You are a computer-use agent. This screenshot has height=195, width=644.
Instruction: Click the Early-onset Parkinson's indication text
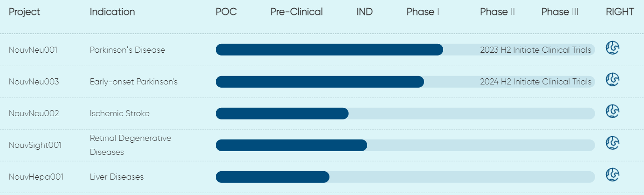(134, 82)
